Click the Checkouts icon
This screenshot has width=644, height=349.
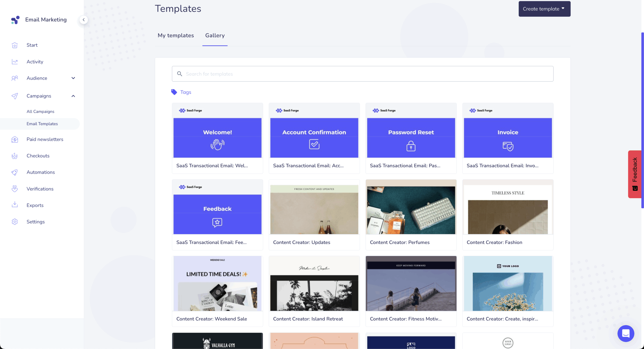click(x=15, y=156)
